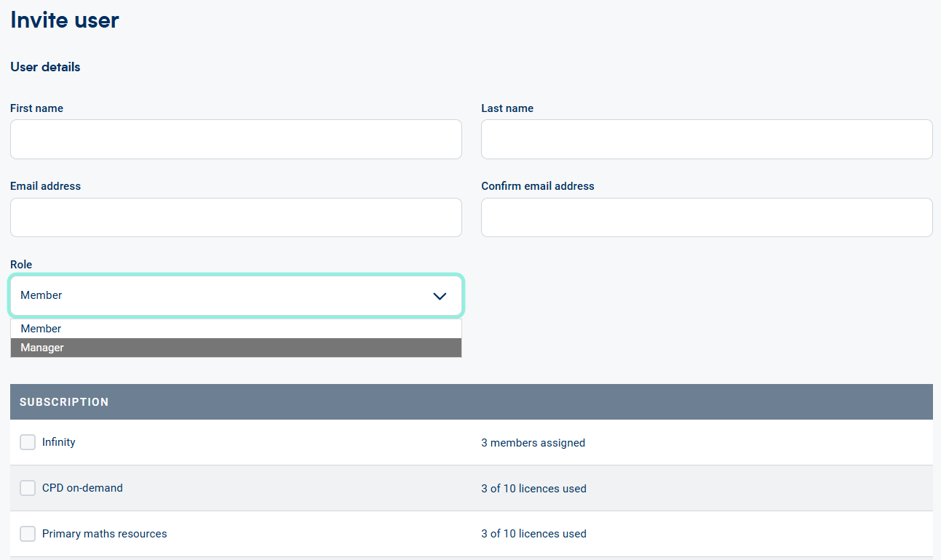Click the User details section heading
The height and width of the screenshot is (560, 941).
coord(45,67)
